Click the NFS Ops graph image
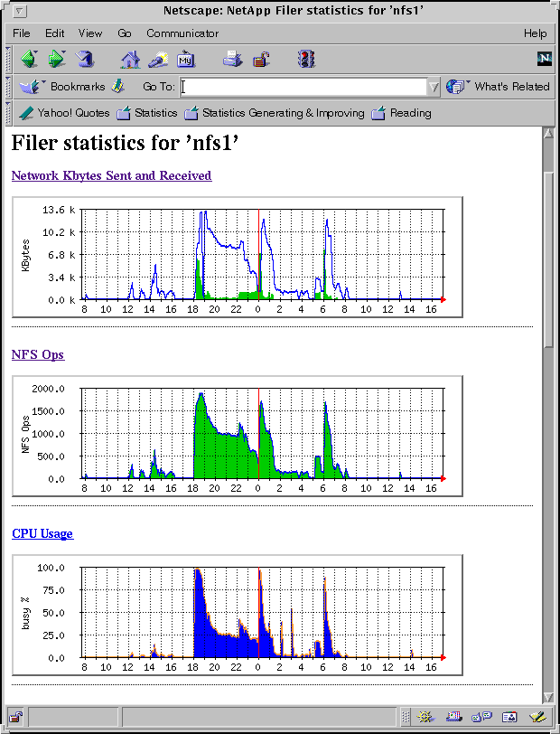This screenshot has height=734, width=560. point(237,436)
